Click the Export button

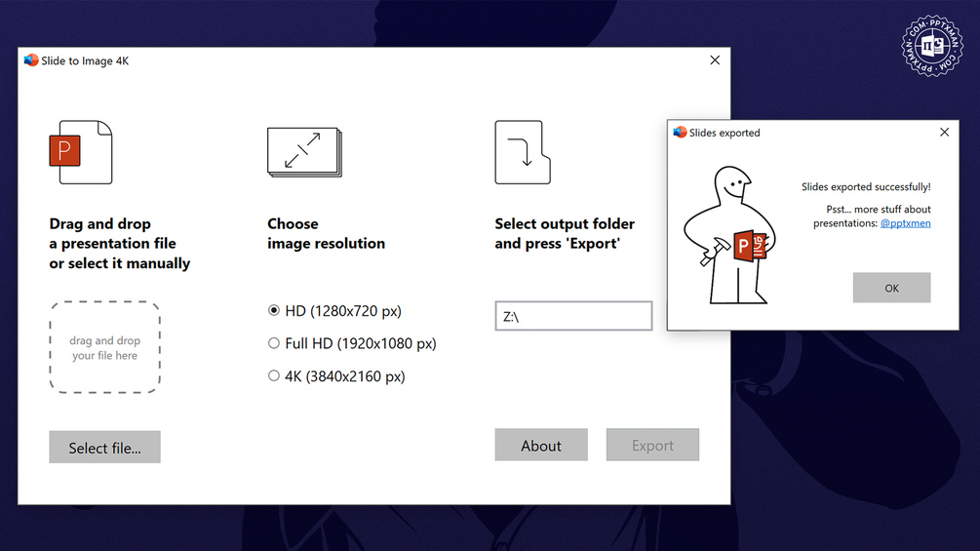pos(652,445)
